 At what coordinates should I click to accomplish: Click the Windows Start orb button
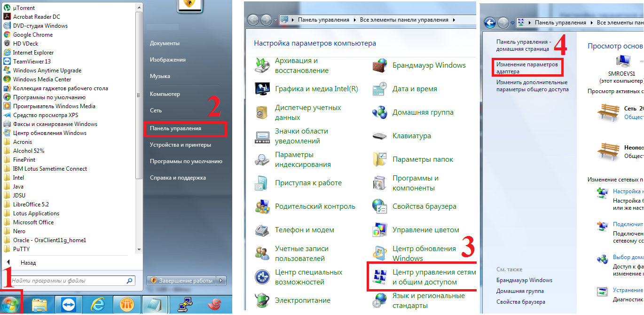(11, 305)
